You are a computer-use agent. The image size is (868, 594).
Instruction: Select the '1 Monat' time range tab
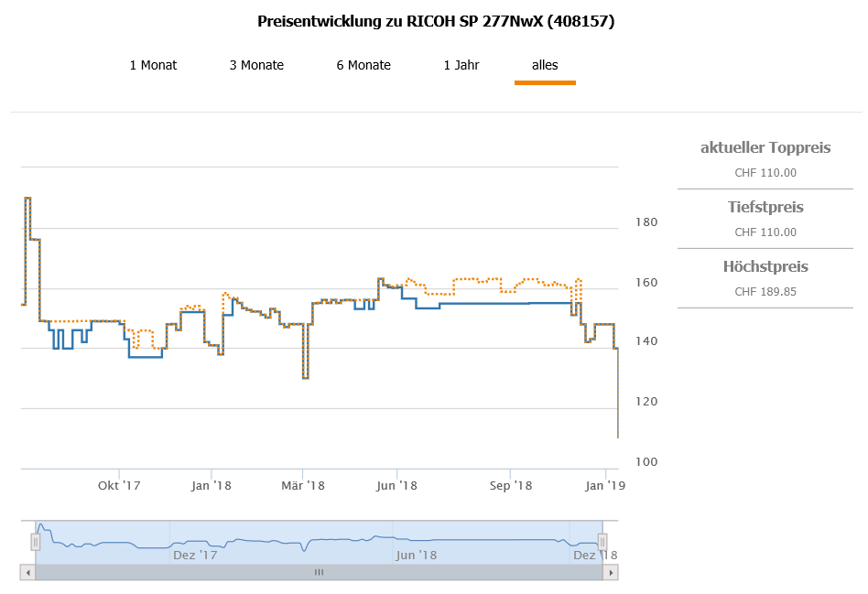click(x=153, y=65)
